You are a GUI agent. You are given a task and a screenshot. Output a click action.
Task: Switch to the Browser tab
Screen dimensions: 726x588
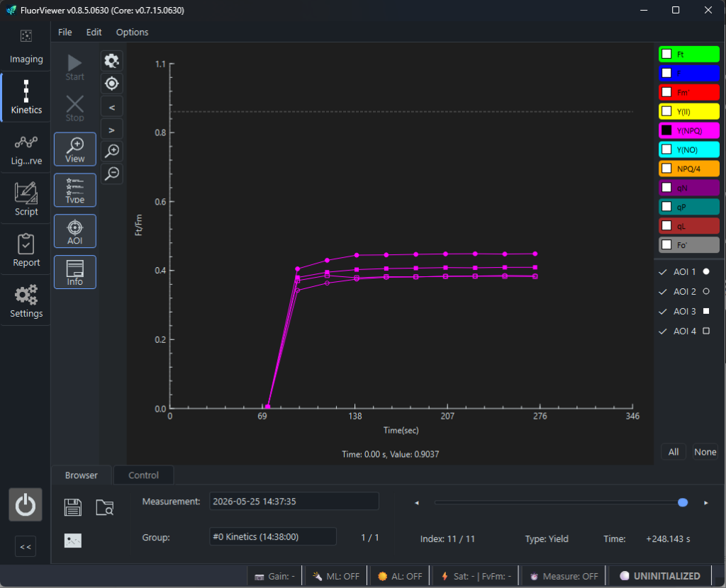tap(81, 475)
